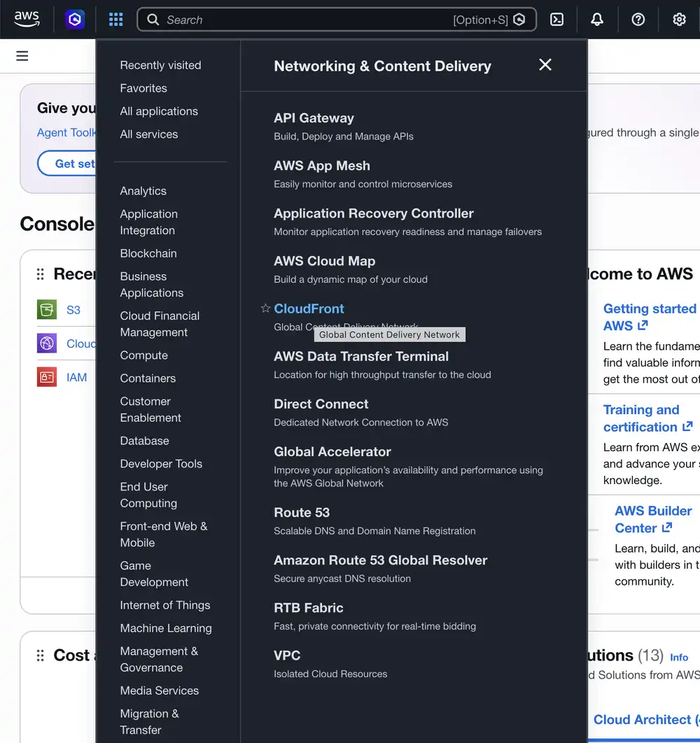Open the Internet of Things category
Image resolution: width=700 pixels, height=743 pixels.
(165, 605)
